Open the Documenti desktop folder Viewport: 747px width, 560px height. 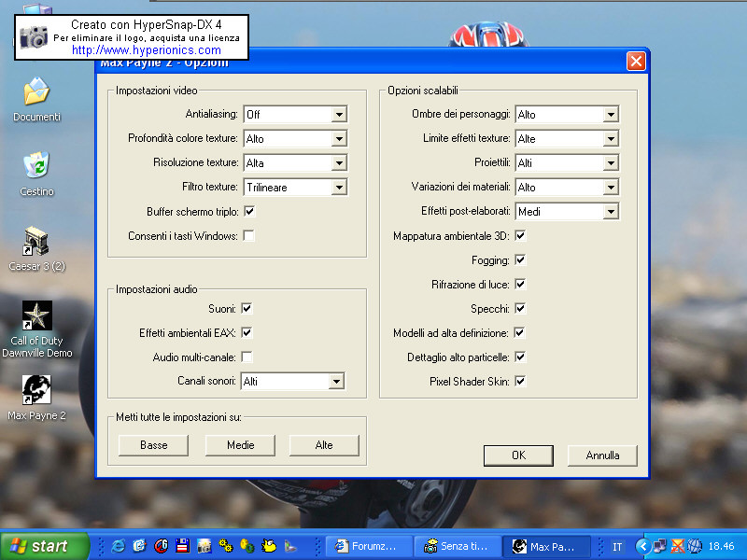point(36,99)
